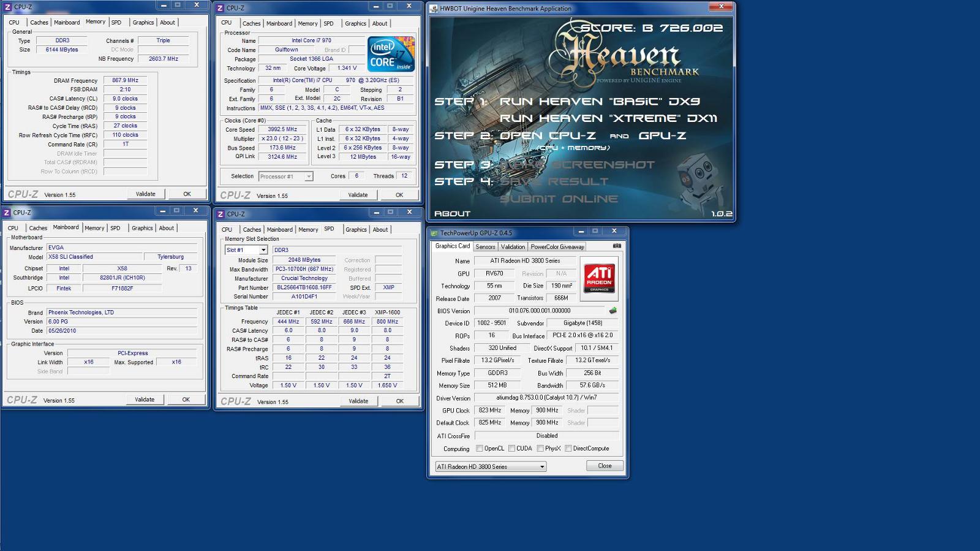Check the PhysX box in GPU-Z
This screenshot has height=551, width=980.
pyautogui.click(x=540, y=449)
